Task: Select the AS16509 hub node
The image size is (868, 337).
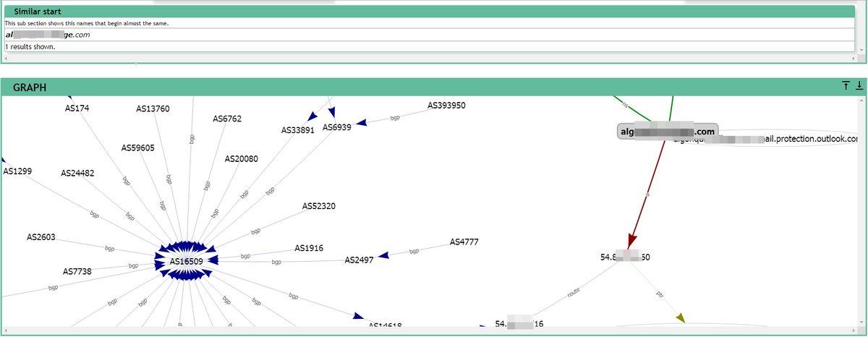Action: (x=186, y=261)
